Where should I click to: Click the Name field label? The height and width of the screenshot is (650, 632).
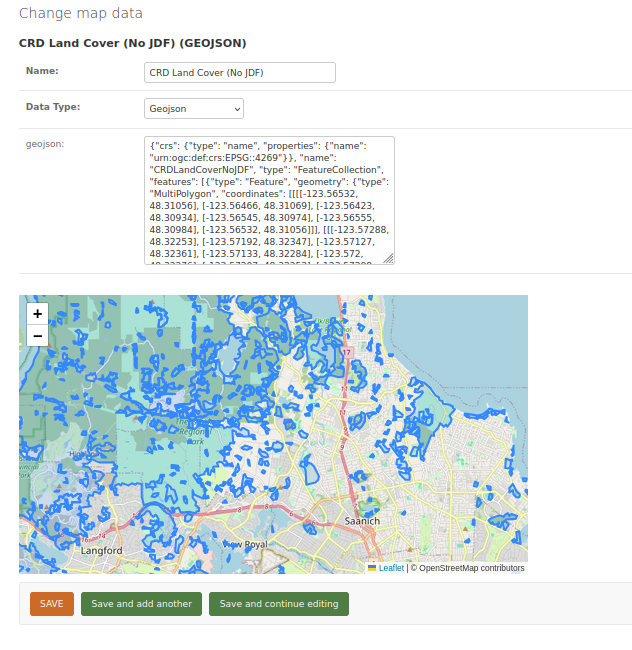(42, 71)
